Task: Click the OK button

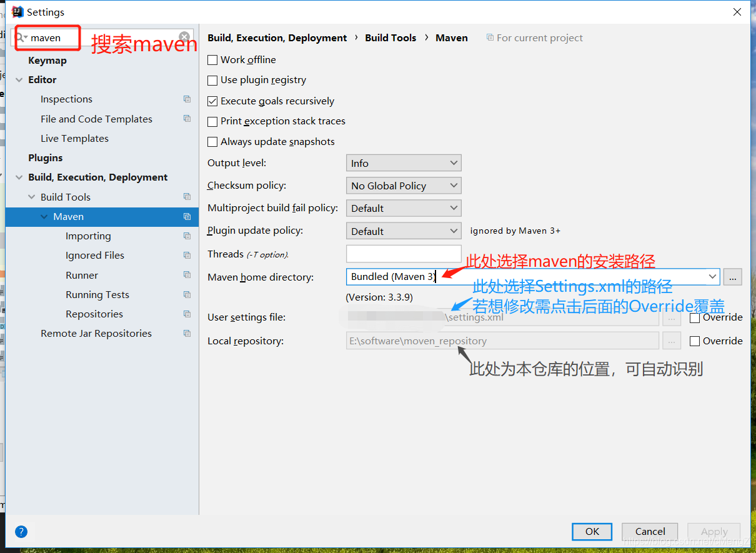Action: 592,532
